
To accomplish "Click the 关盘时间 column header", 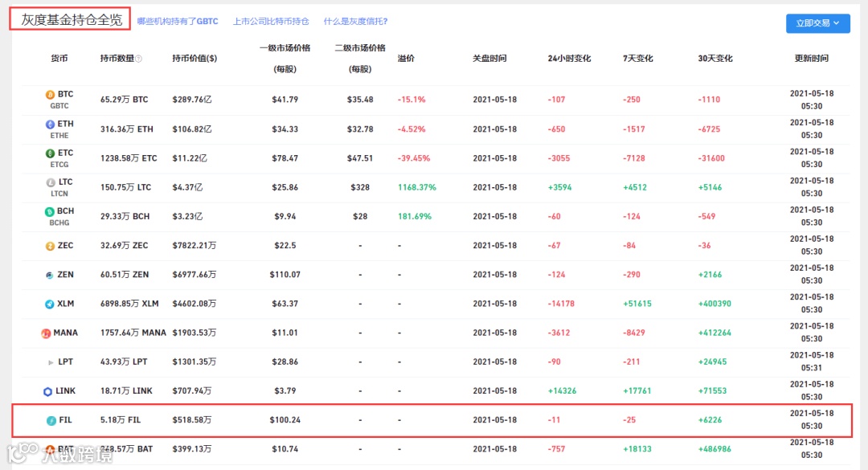I will coord(489,58).
